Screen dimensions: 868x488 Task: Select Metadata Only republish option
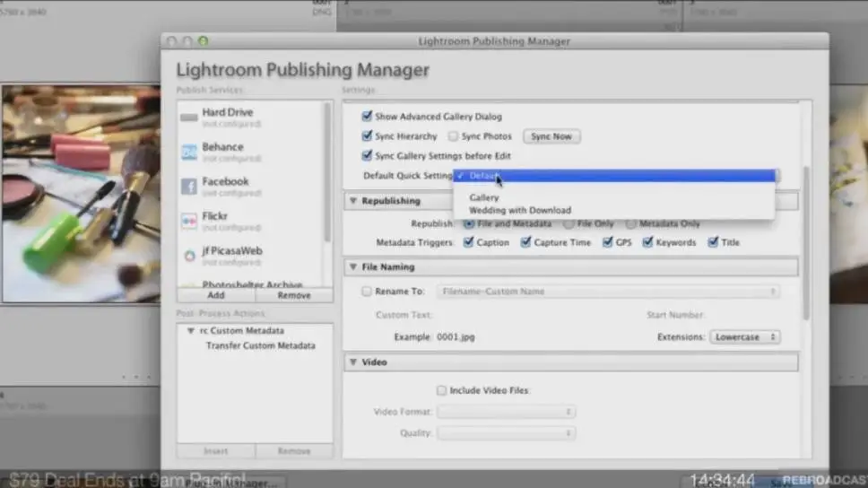click(x=630, y=223)
